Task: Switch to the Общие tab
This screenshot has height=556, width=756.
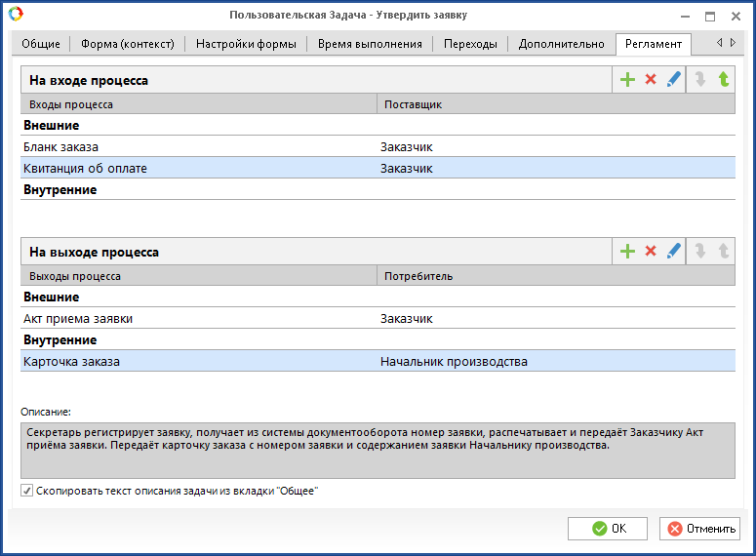Action: click(x=40, y=44)
